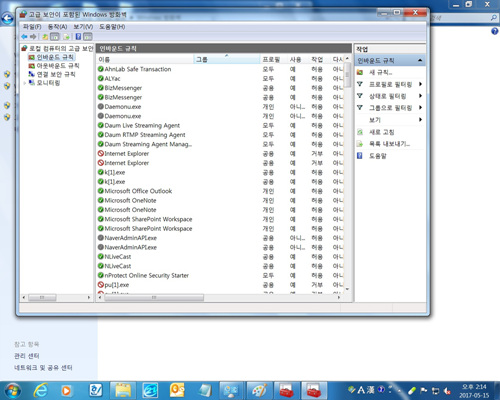
Task: Click the scroll-down arrow of the rule list
Action: pyautogui.click(x=347, y=289)
